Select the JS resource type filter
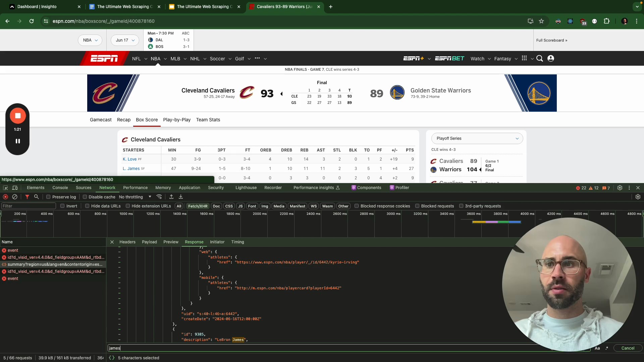This screenshot has height=362, width=644. [240, 206]
